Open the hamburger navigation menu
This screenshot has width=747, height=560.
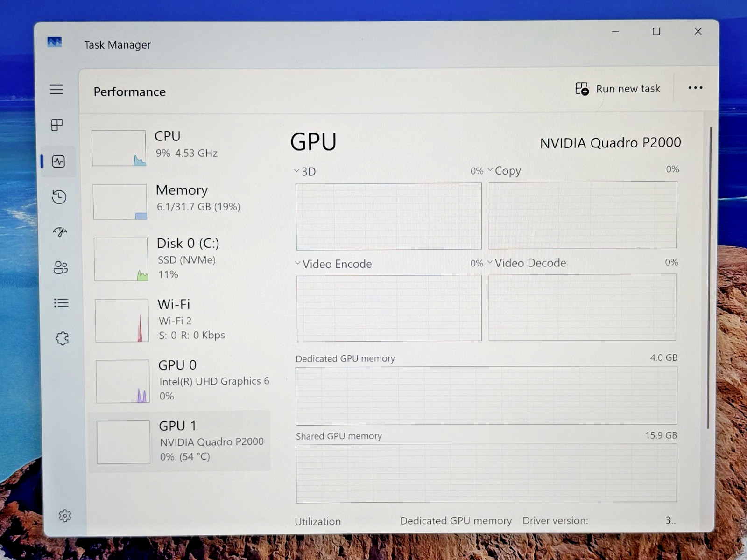coord(56,89)
